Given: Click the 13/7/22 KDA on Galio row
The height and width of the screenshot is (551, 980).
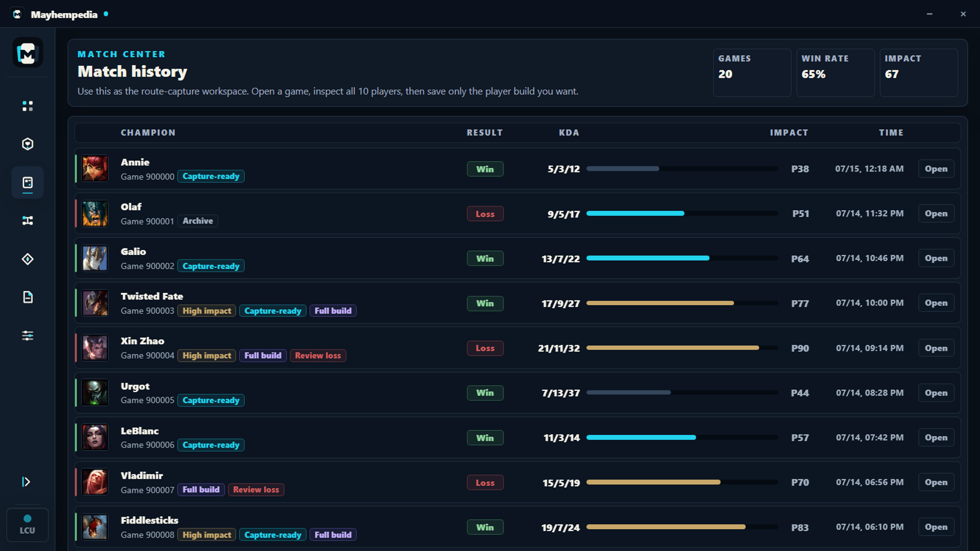Looking at the screenshot, I should [560, 259].
